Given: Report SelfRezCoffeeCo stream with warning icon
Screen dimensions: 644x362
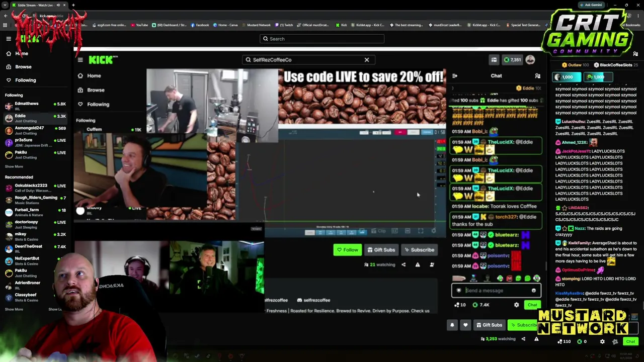Looking at the screenshot, I should (x=418, y=264).
